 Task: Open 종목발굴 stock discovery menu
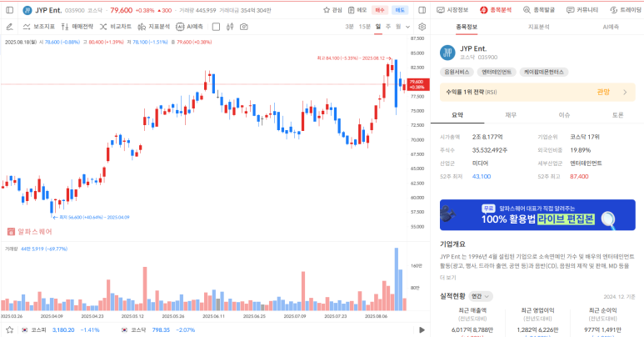click(539, 10)
